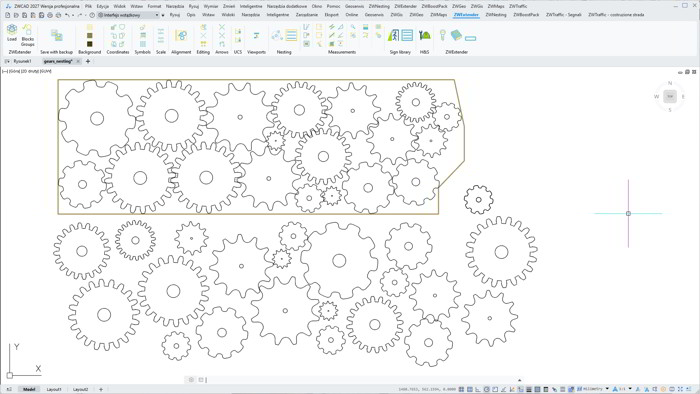Click the viewport label Góra

tap(14, 71)
